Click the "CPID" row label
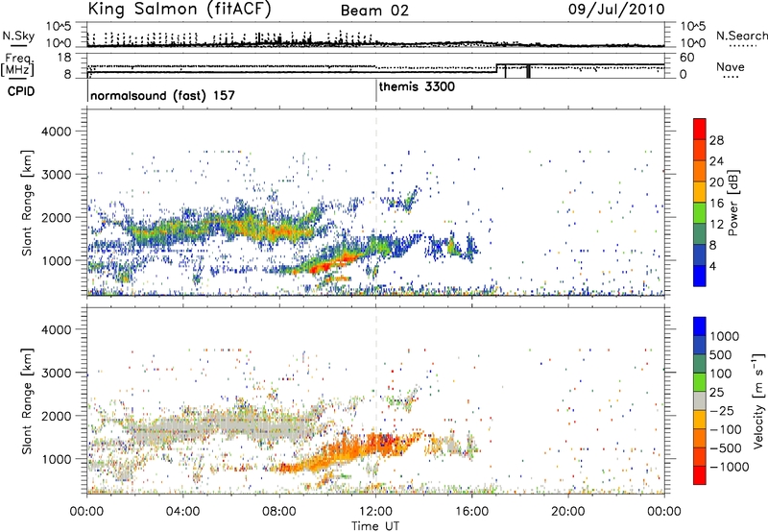Image resolution: width=768 pixels, height=532 pixels. coord(20,91)
